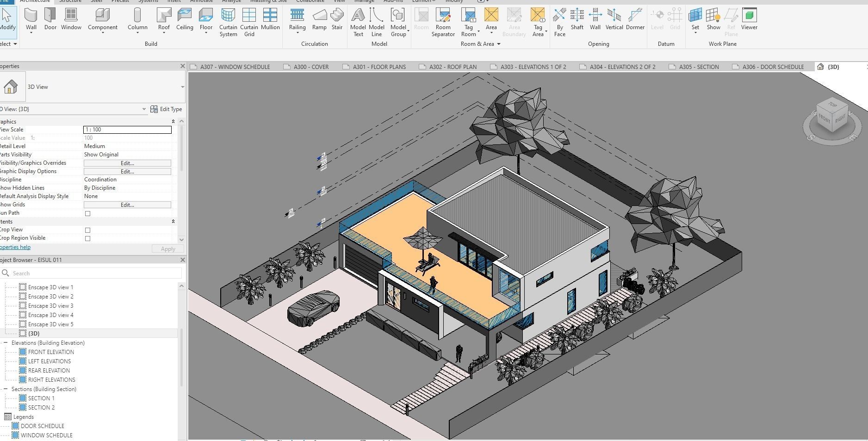This screenshot has width=868, height=441.
Task: Close the Project Browser panel
Action: click(182, 260)
